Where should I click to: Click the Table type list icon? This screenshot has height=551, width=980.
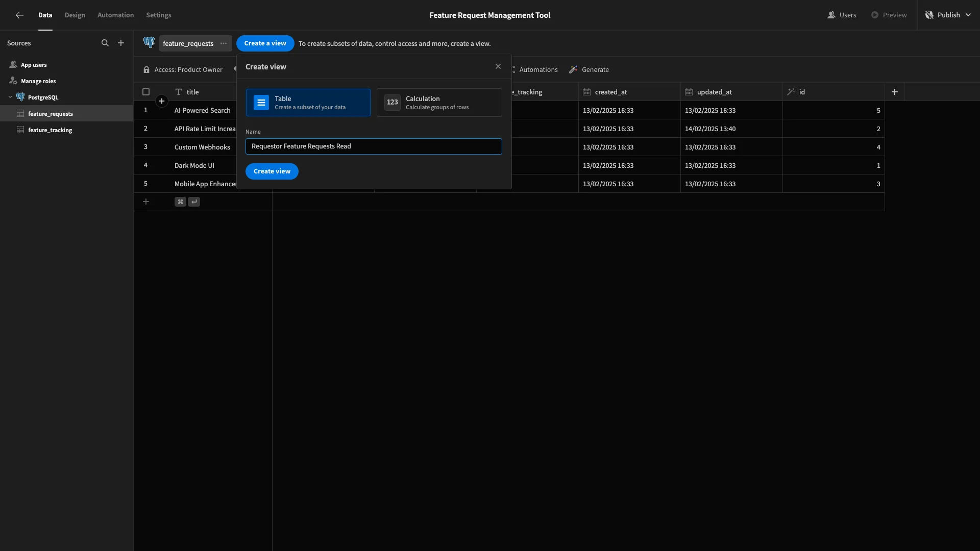[x=261, y=103]
